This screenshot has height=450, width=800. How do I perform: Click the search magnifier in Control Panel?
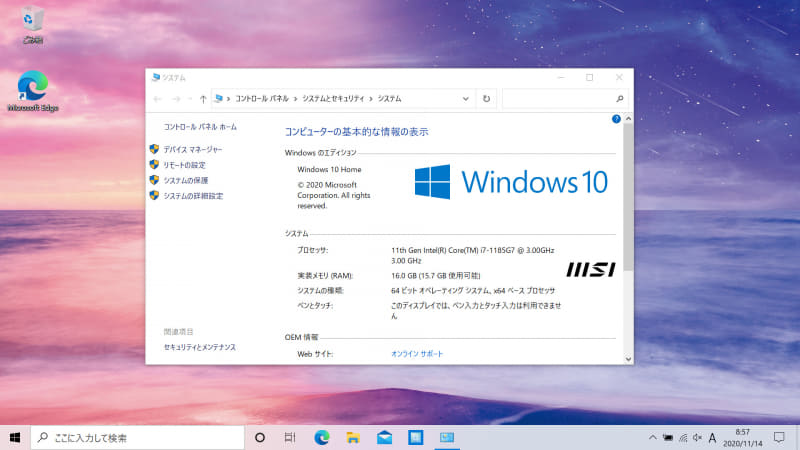tap(620, 98)
